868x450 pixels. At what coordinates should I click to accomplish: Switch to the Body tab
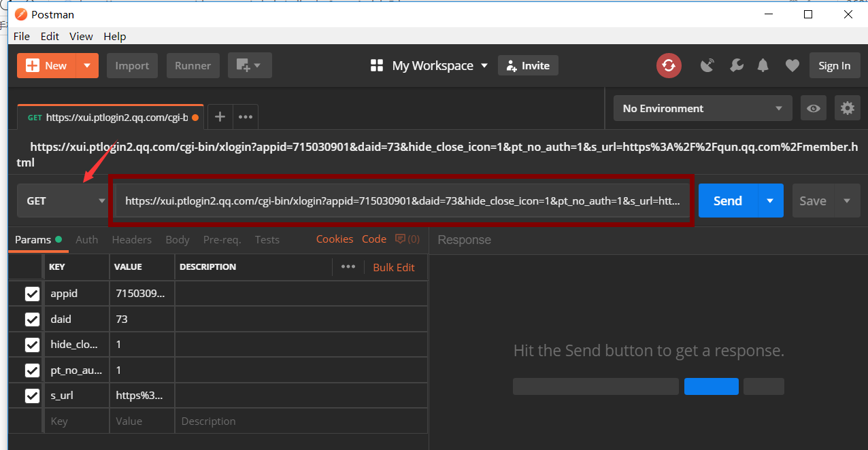click(178, 239)
